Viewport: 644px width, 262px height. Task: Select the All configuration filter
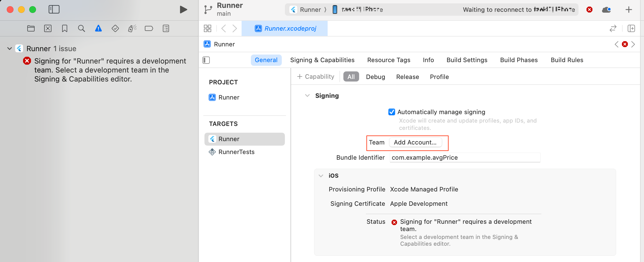pyautogui.click(x=351, y=76)
